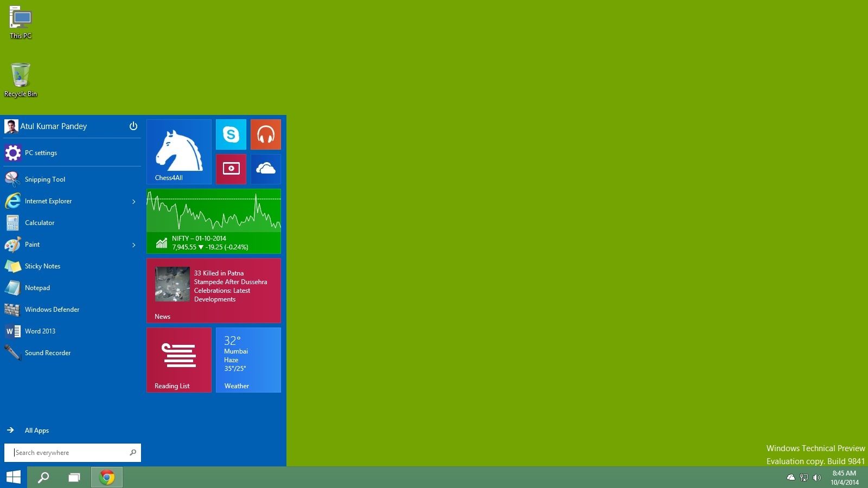Click the network icon in system tray
Viewport: 868px width, 488px height.
[x=804, y=478]
